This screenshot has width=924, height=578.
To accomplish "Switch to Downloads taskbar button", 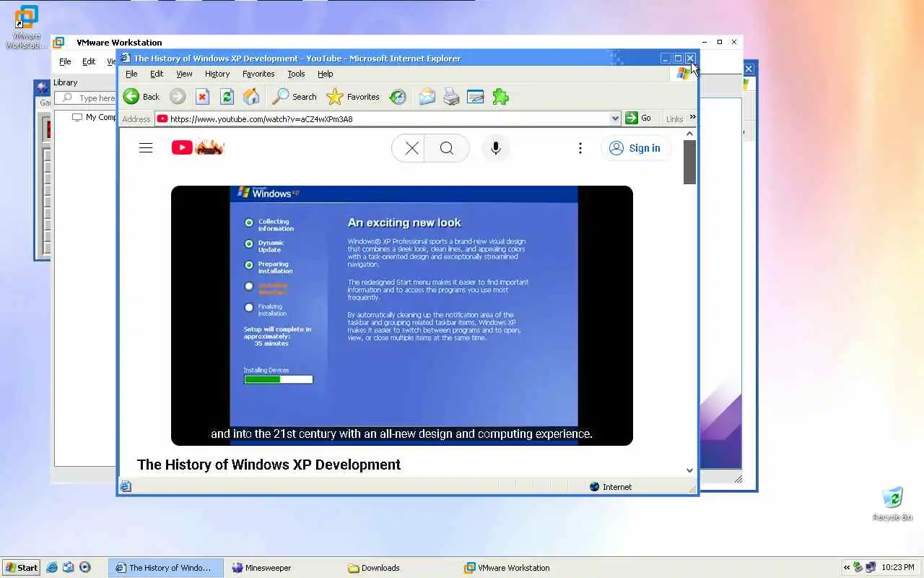I will 399,568.
